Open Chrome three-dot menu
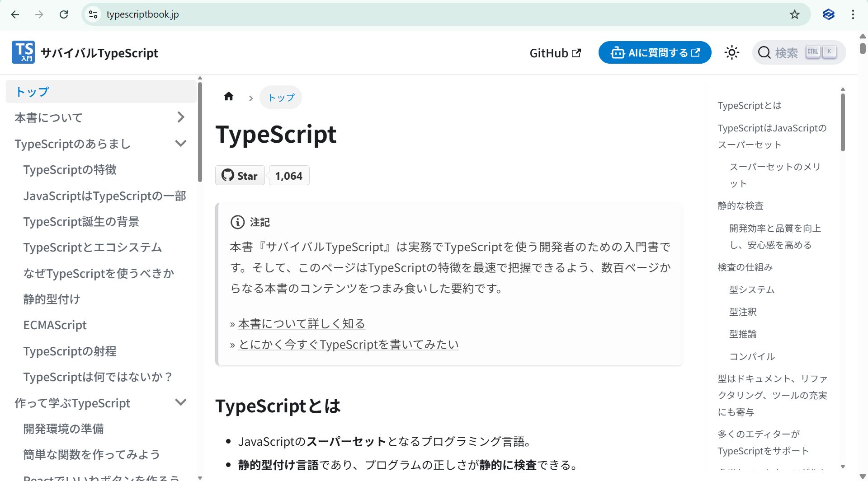The width and height of the screenshot is (868, 481). point(853,14)
